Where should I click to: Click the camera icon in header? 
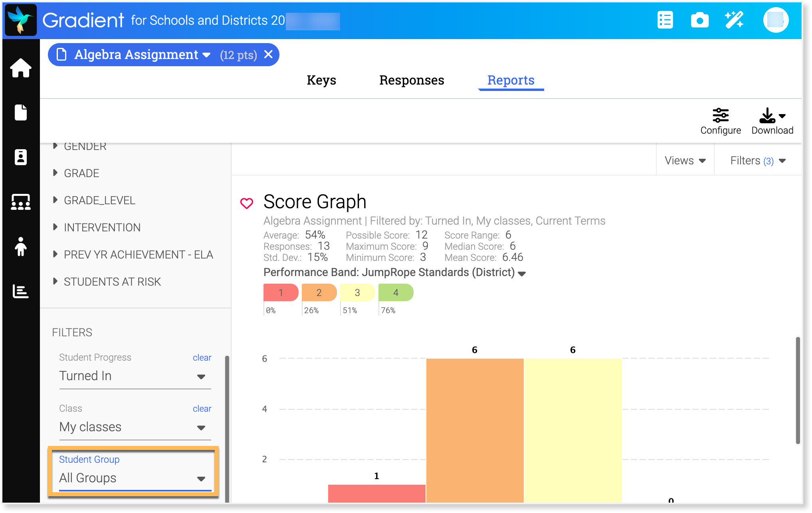[699, 20]
